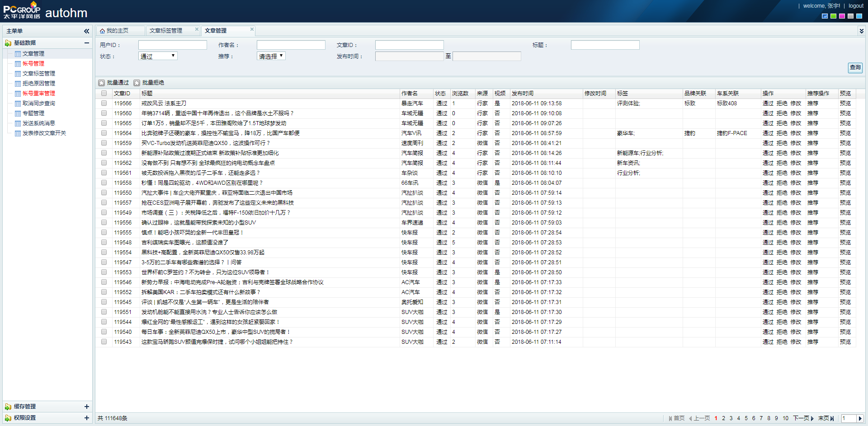Click the go-to-page arrow beside page input
This screenshot has width=868, height=426.
tap(860, 418)
